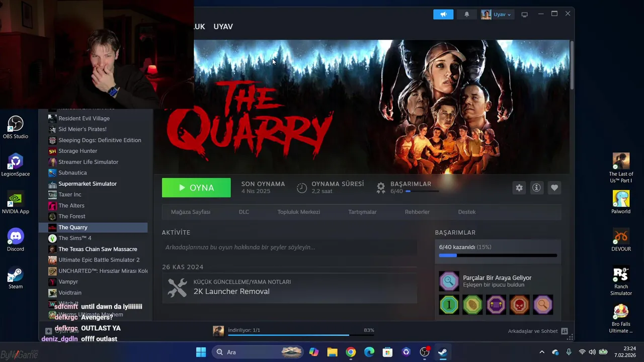The width and height of the screenshot is (644, 362).
Task: Click the wrench and screwdriver update icon
Action: coord(177,288)
